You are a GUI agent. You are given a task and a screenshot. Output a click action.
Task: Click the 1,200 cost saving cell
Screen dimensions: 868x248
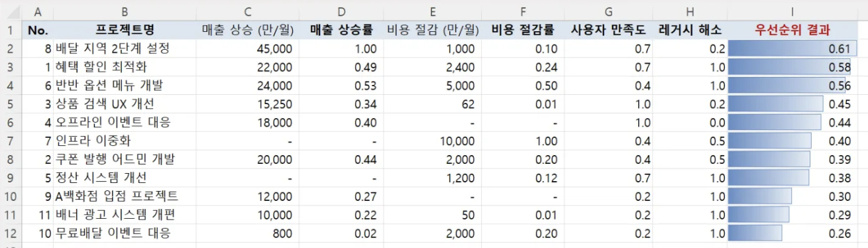coord(432,178)
